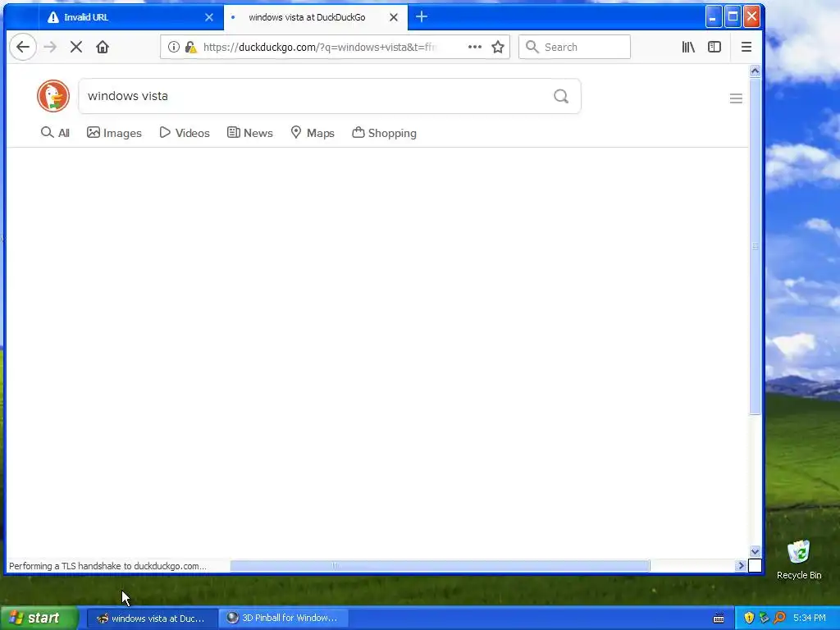This screenshot has height=630, width=840.
Task: Show All search results
Action: [x=56, y=133]
